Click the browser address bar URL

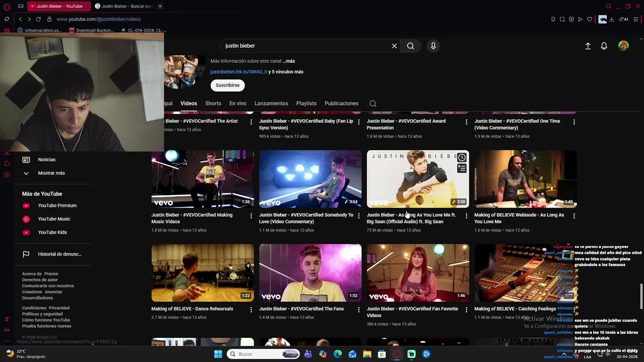point(99,19)
